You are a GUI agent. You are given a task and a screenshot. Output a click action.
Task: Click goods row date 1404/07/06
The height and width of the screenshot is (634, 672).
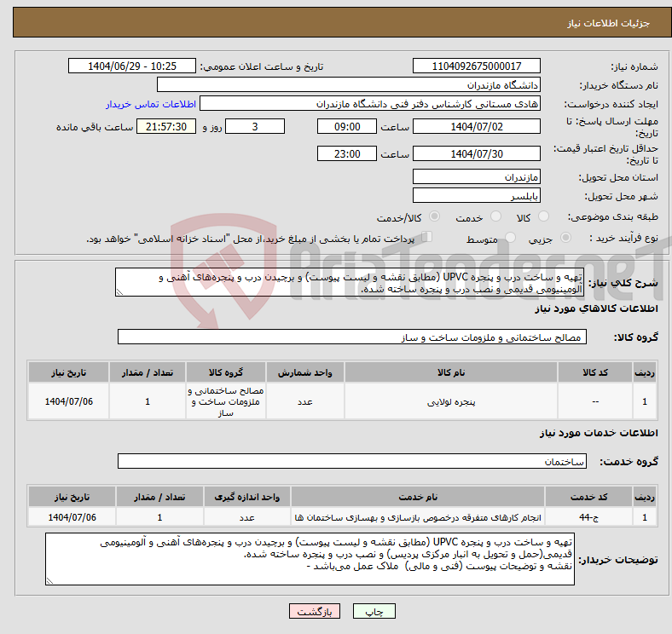[x=68, y=401]
